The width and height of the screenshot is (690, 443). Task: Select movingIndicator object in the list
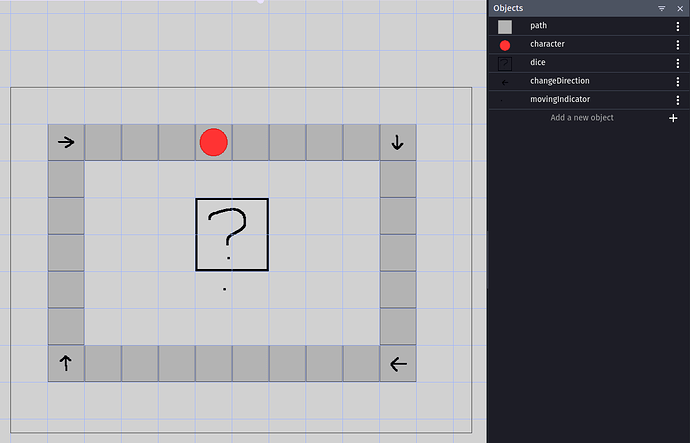pyautogui.click(x=559, y=99)
